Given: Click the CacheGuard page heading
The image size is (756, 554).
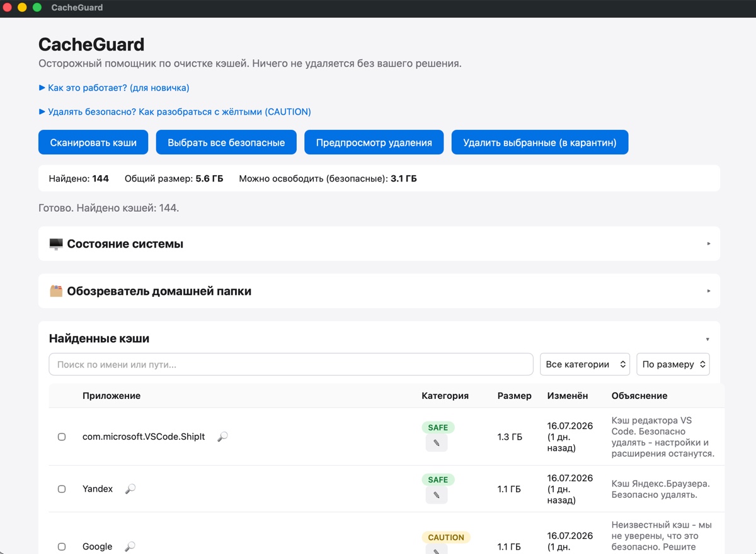Looking at the screenshot, I should [91, 45].
